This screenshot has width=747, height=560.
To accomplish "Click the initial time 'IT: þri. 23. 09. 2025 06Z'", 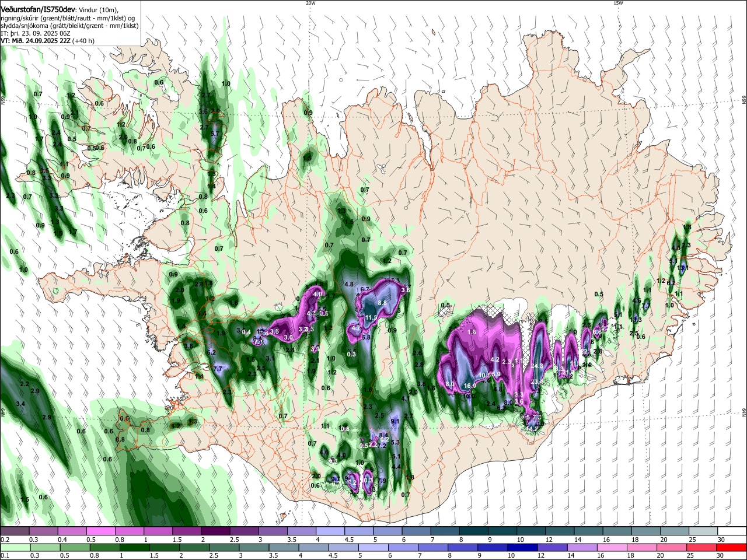I will (x=34, y=33).
